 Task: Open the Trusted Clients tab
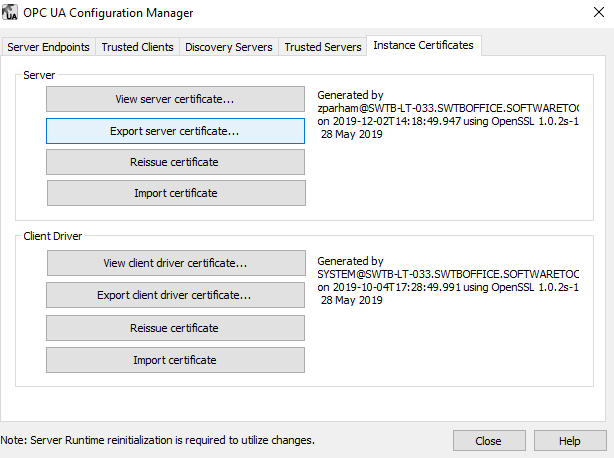tap(137, 47)
